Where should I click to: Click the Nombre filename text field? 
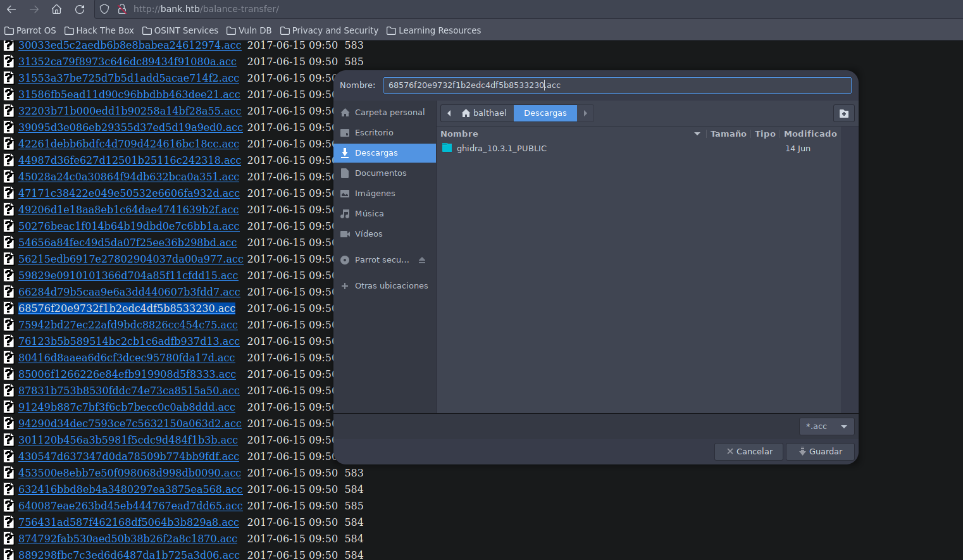coord(616,85)
